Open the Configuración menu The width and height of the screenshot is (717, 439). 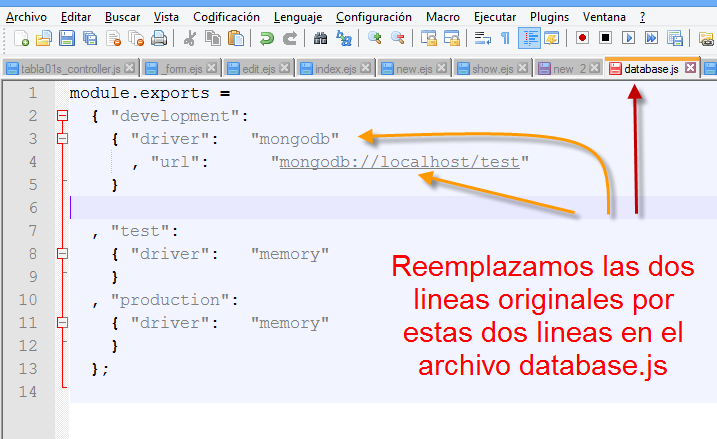374,17
